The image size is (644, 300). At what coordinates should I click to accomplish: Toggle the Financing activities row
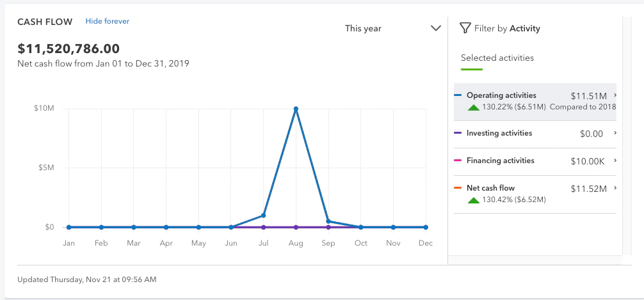(535, 161)
